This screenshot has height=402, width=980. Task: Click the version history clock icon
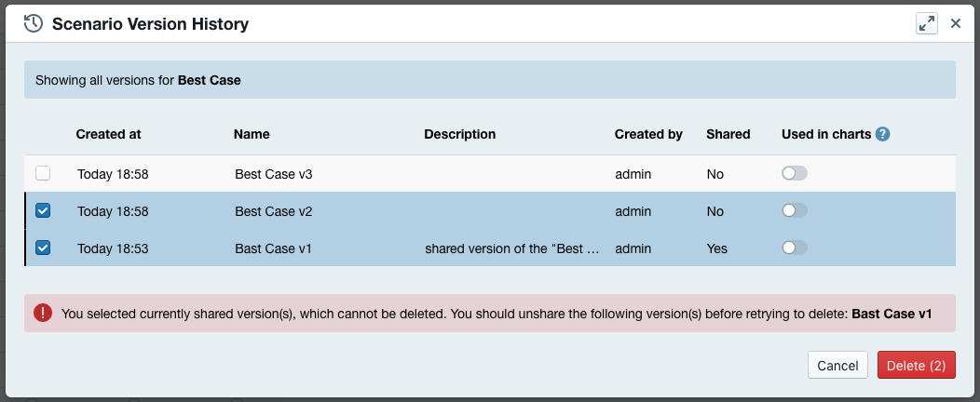[33, 24]
